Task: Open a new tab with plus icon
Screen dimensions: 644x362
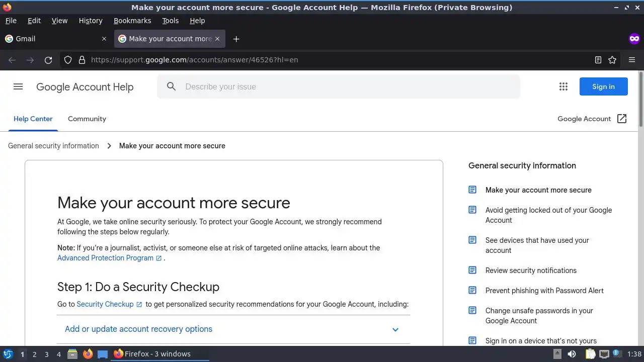Action: (236, 39)
